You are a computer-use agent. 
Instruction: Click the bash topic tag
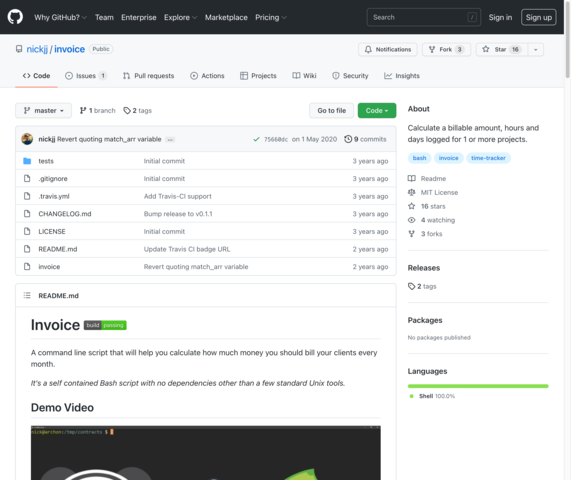click(420, 158)
